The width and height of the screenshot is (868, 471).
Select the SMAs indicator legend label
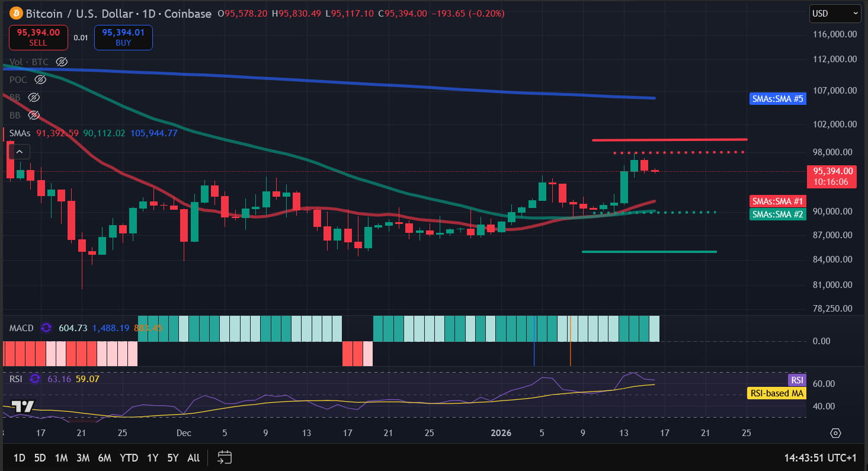(20, 133)
